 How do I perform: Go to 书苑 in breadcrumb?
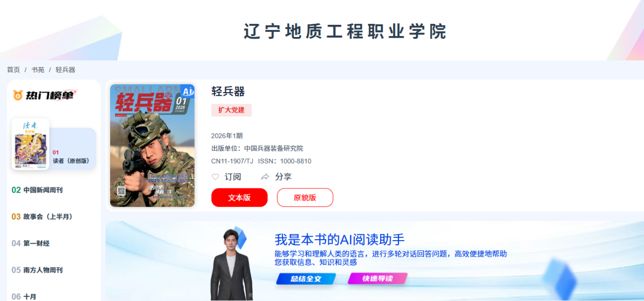click(38, 70)
